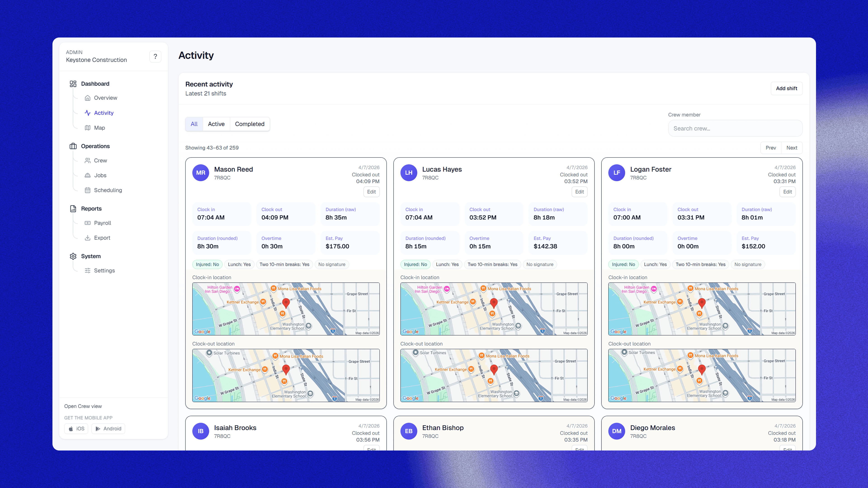
Task: Click the Settings sliders icon
Action: point(88,271)
